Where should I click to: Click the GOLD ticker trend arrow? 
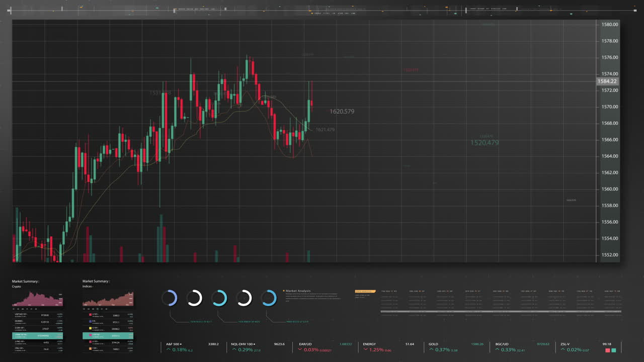coord(431,349)
